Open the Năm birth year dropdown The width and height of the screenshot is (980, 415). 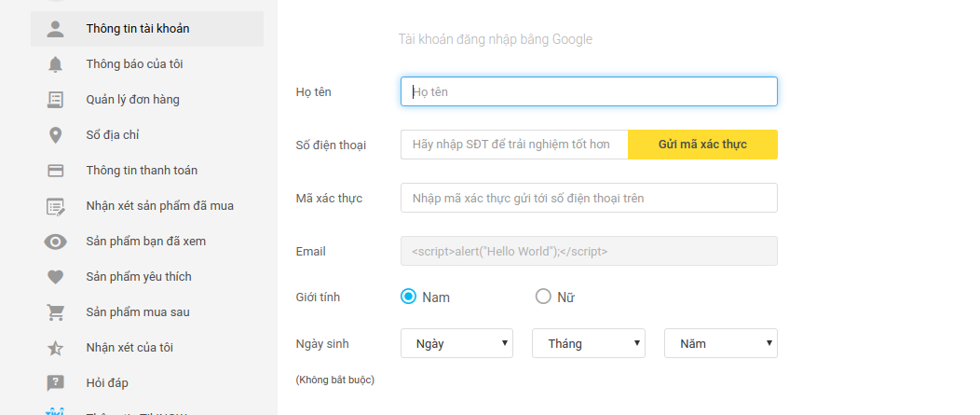click(720, 343)
